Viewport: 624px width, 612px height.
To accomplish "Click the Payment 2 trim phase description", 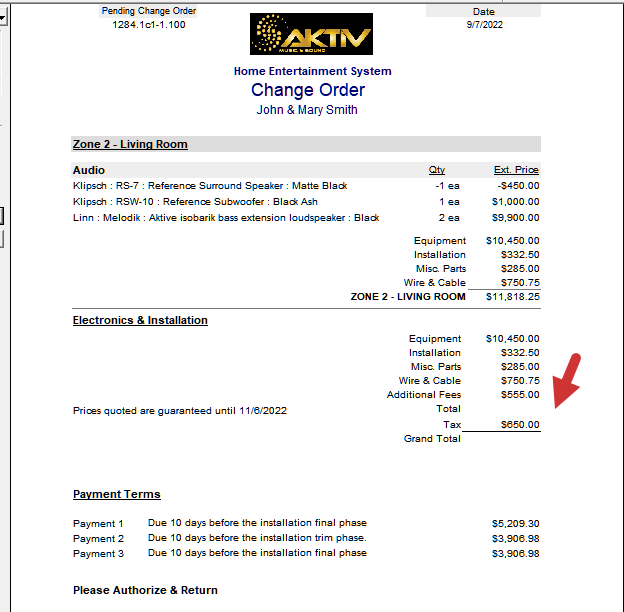I will 257,538.
